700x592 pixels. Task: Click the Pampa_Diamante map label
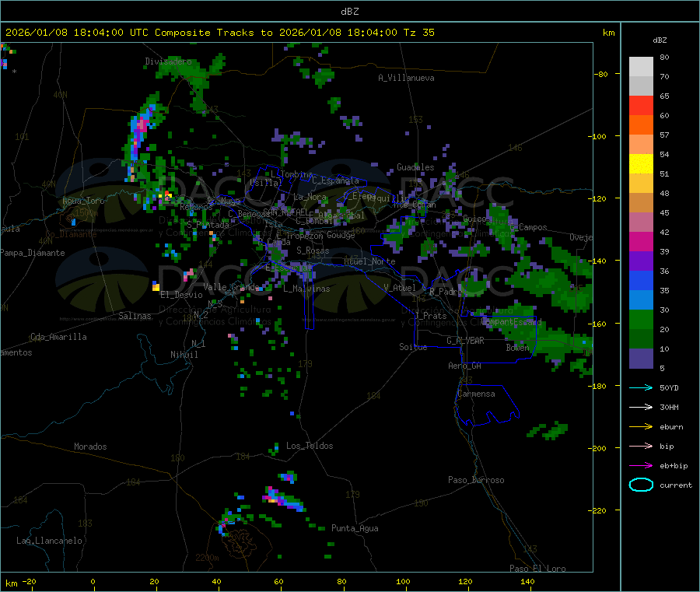pos(32,253)
